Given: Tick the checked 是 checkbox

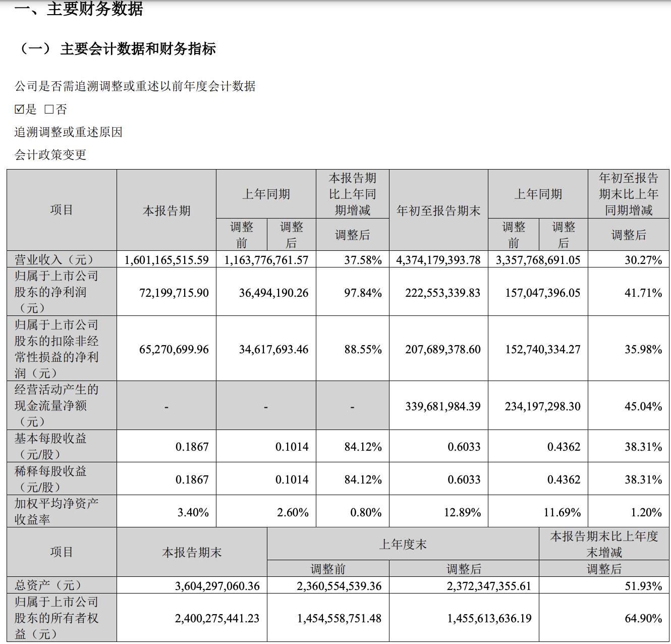Looking at the screenshot, I should (20, 110).
